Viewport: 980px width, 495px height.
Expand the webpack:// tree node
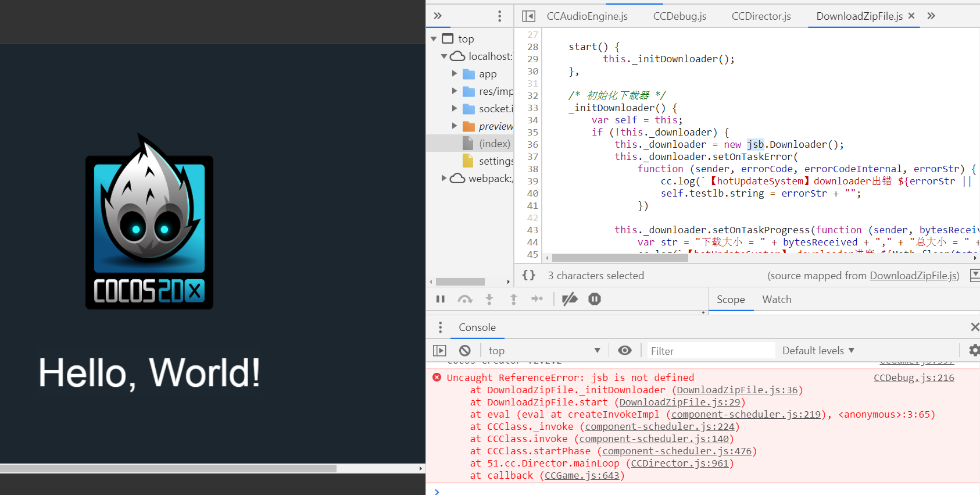tap(444, 178)
